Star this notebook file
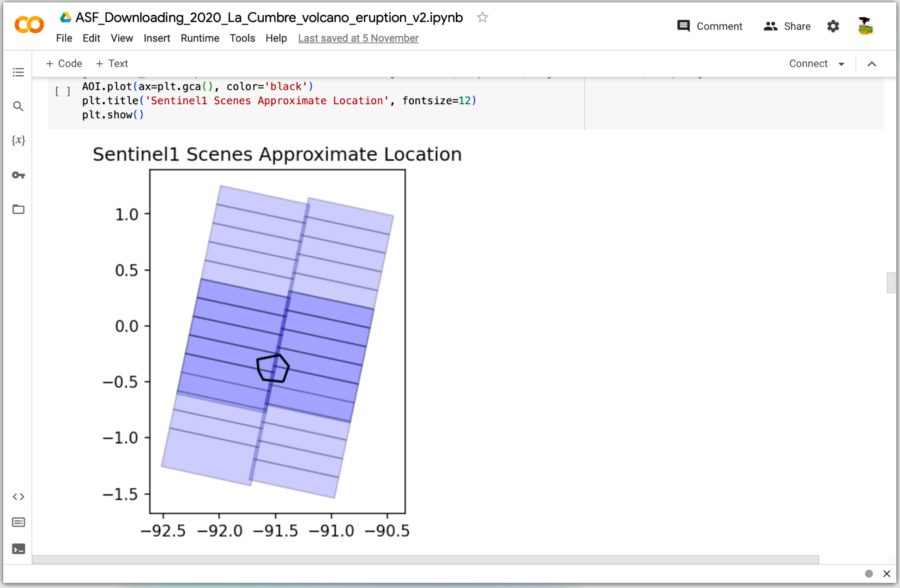Screen dimensions: 900x588 pos(483,18)
